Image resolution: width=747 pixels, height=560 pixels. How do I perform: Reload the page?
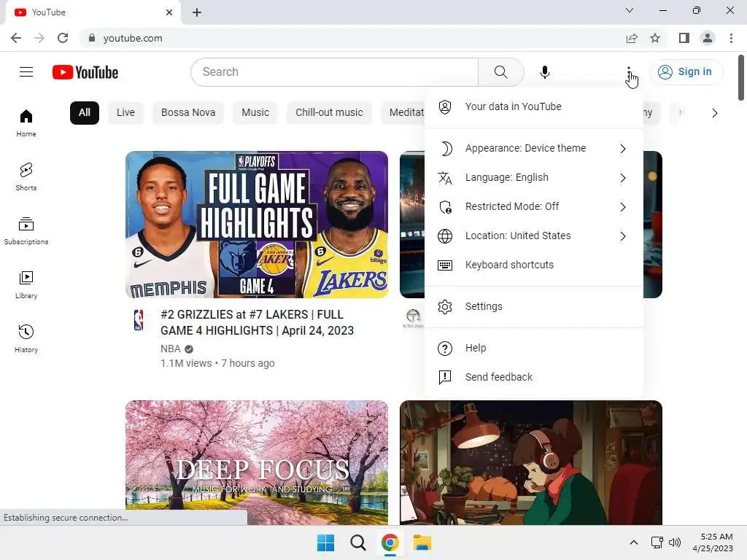[x=63, y=38]
